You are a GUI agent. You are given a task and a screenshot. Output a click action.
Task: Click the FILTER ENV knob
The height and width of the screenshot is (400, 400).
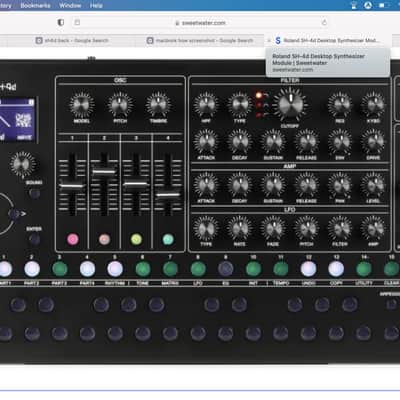(340, 141)
